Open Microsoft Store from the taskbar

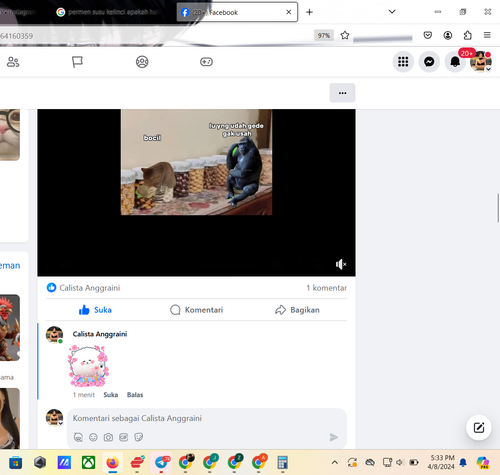tap(16, 463)
